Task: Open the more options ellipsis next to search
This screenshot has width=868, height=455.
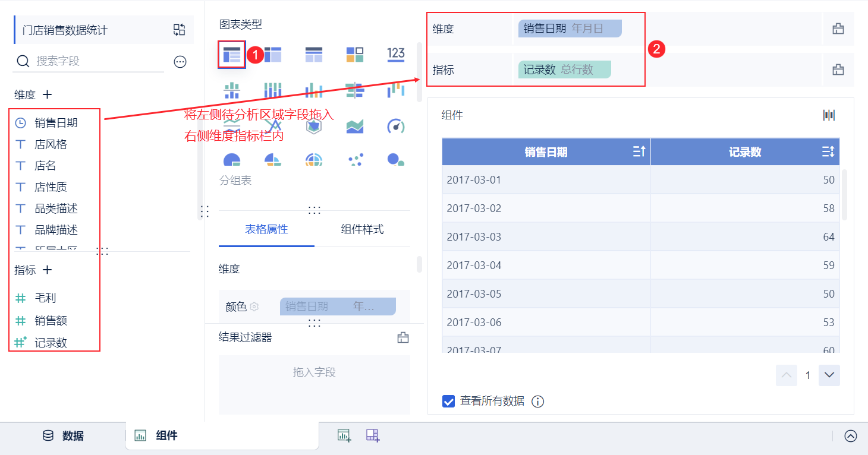Action: point(180,61)
